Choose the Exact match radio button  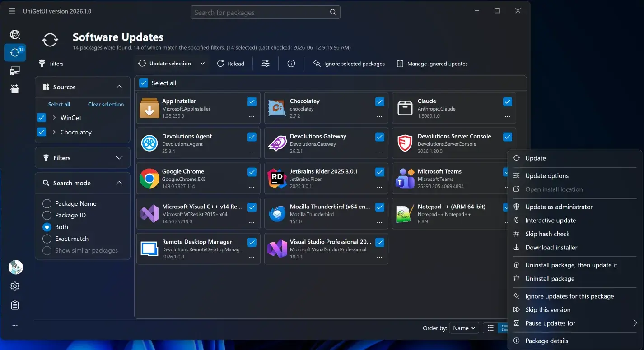tap(47, 239)
